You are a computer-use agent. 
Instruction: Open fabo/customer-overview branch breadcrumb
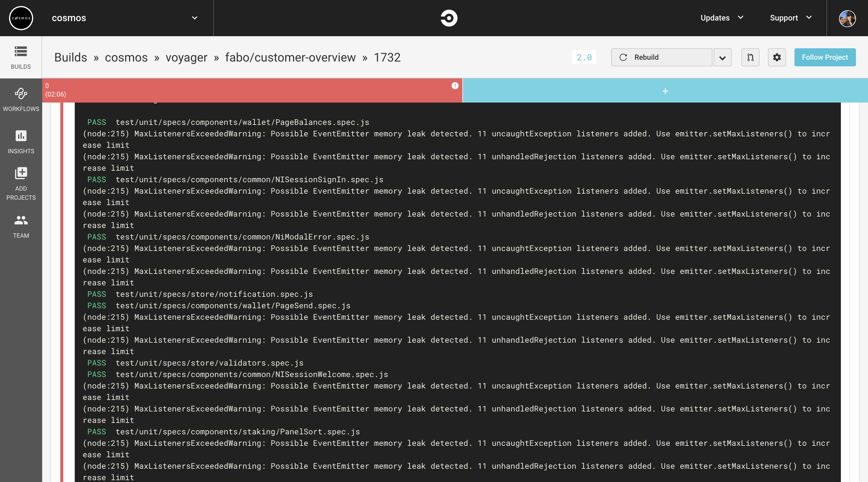point(291,57)
